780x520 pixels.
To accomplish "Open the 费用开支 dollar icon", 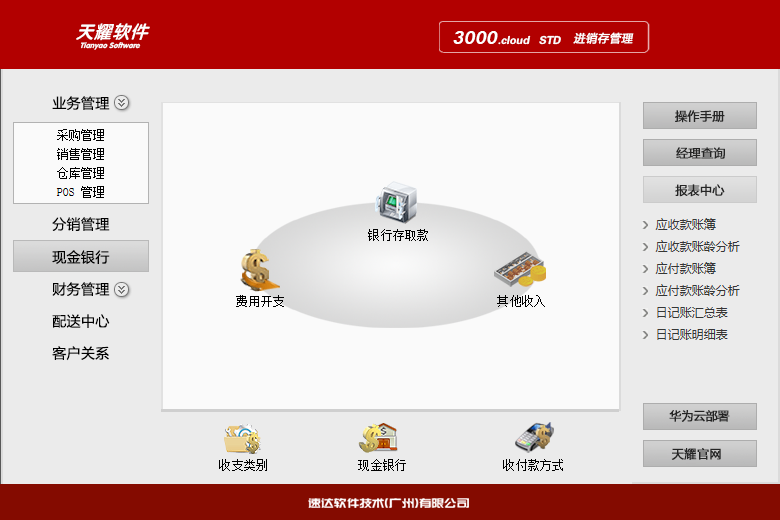I will click(x=260, y=270).
